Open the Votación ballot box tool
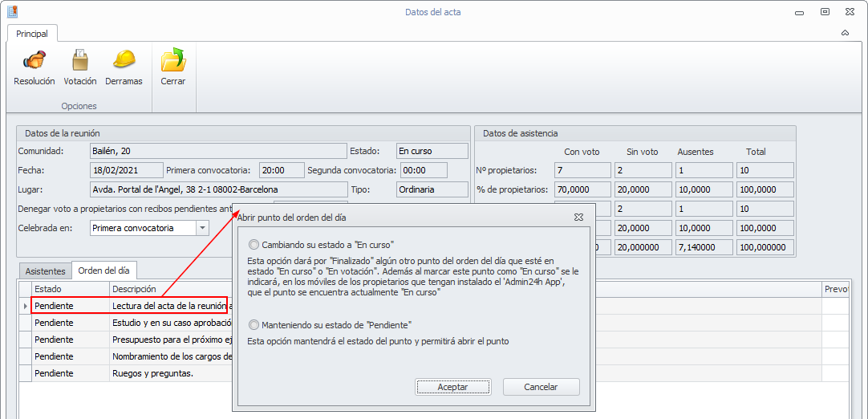The image size is (868, 419). click(x=80, y=67)
